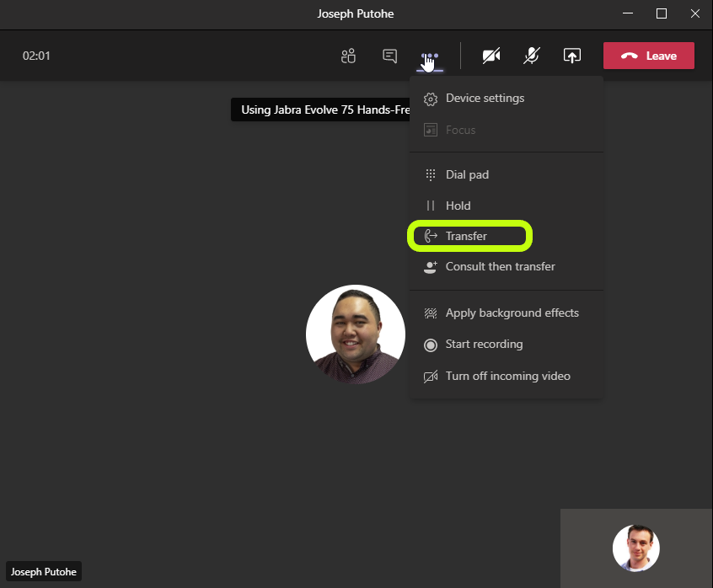Click the self-view avatar thumbnail

pyautogui.click(x=635, y=548)
